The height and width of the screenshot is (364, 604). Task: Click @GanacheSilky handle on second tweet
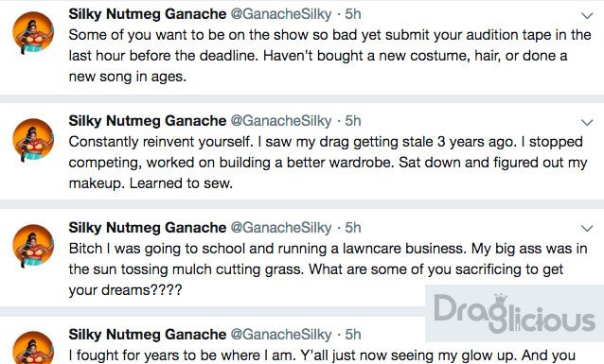click(x=281, y=121)
